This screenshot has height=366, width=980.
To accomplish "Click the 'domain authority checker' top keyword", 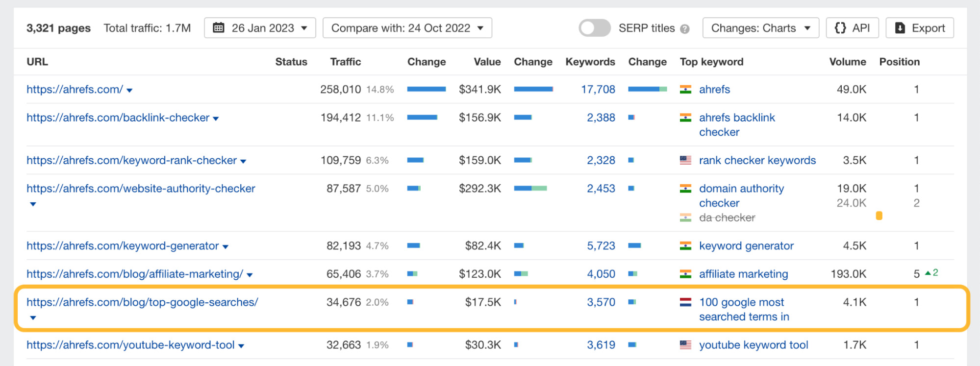I will 741,196.
